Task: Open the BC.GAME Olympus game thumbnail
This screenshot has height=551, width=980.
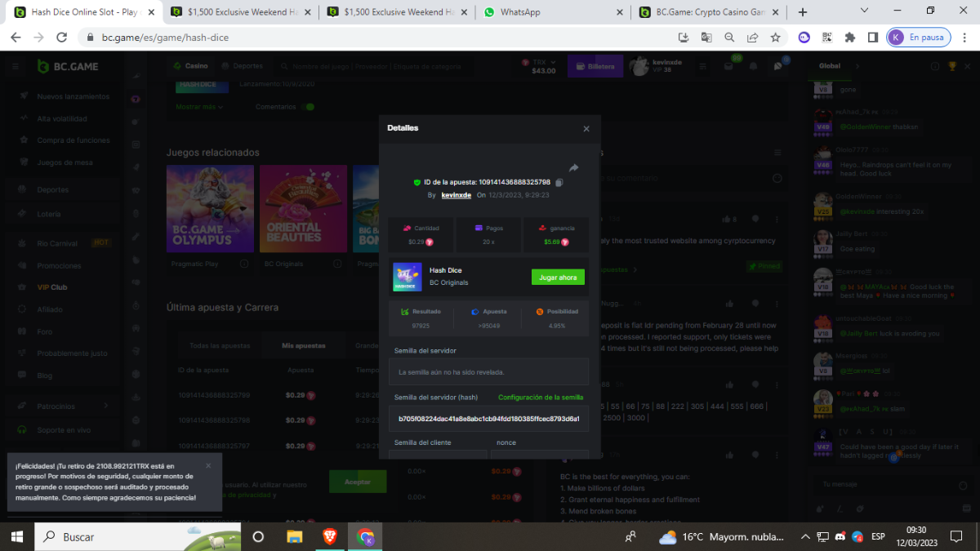Action: click(x=211, y=210)
